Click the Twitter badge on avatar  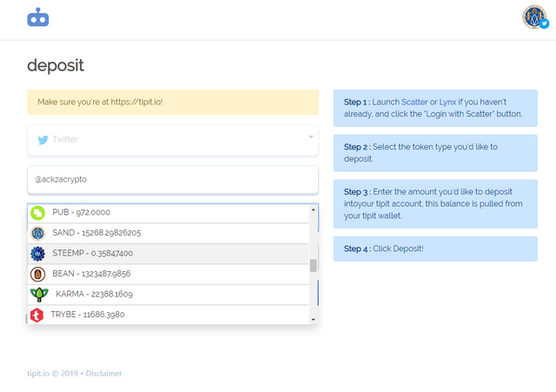(545, 23)
